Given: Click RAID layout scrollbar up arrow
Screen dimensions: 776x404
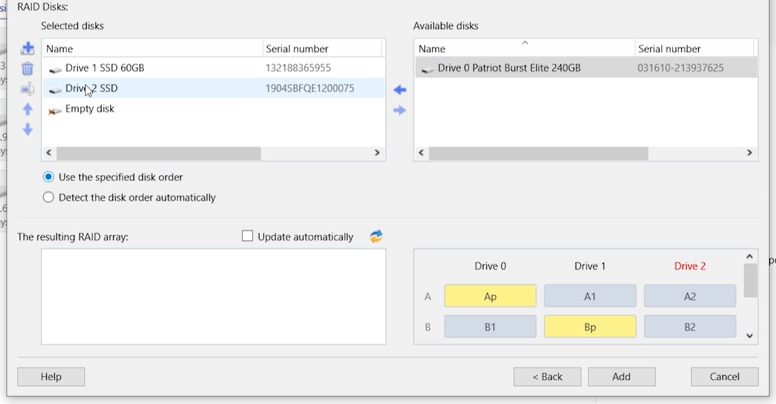Looking at the screenshot, I should [750, 256].
